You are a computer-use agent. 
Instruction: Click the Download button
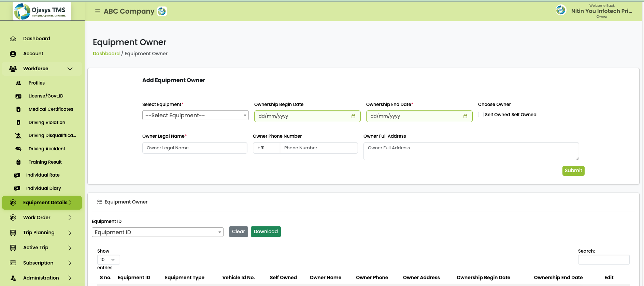point(266,232)
